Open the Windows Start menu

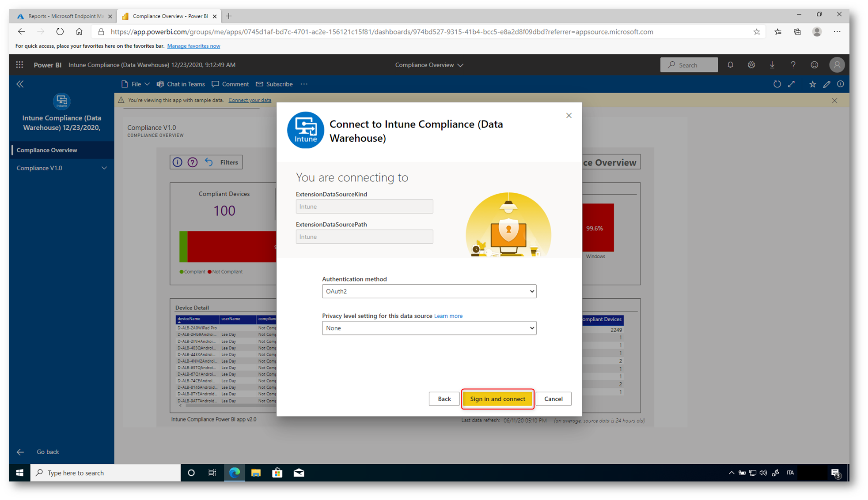click(x=20, y=473)
